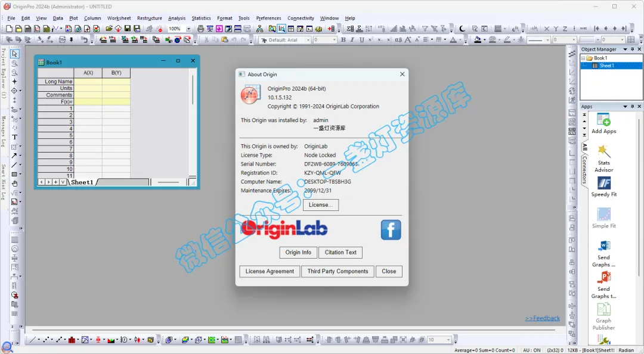
Task: Switch to the Connectors tab in Apps
Action: click(584, 170)
